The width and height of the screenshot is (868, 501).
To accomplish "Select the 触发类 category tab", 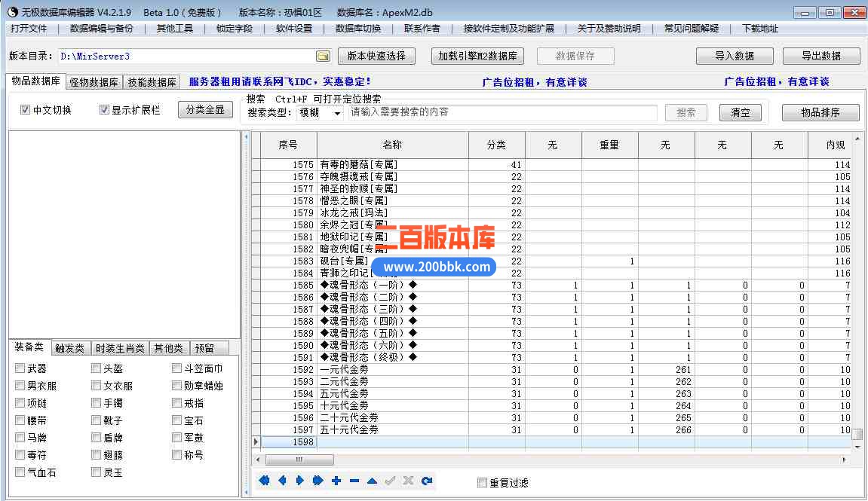I will coord(69,348).
